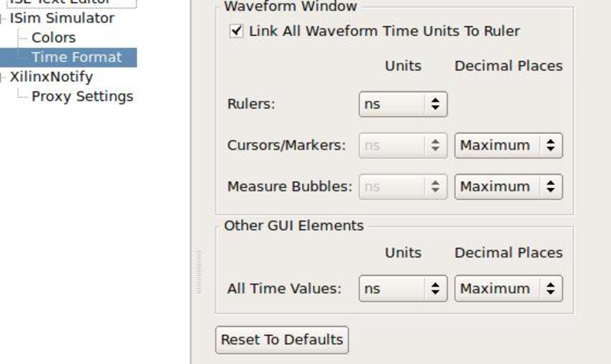Click the disabled Cursors/Markers units dropdown
611x364 pixels.
[403, 145]
